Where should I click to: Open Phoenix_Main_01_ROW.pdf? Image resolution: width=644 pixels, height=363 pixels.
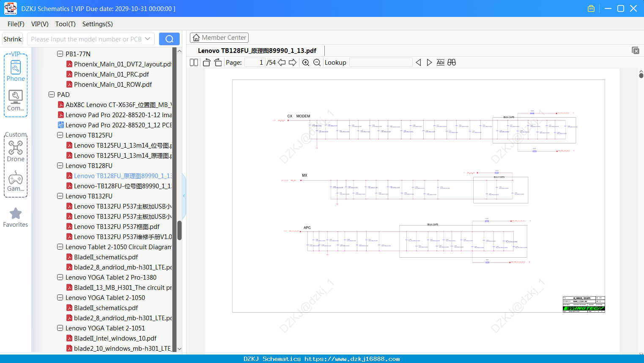[109, 85]
